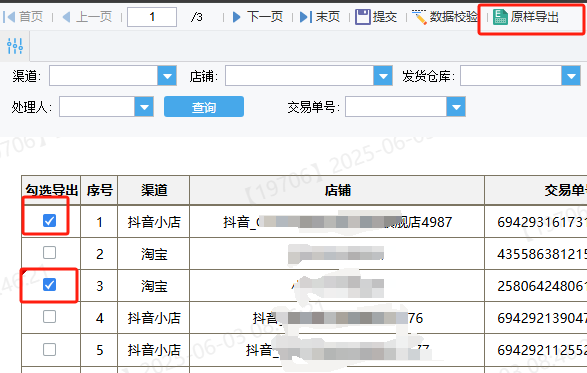Click the 处理人 input field
This screenshot has height=373, width=587.
click(x=97, y=107)
